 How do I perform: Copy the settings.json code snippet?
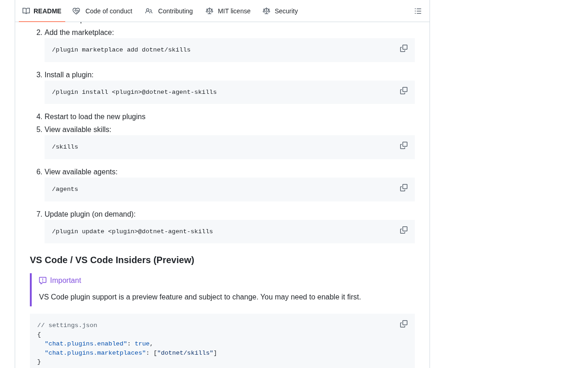click(404, 324)
